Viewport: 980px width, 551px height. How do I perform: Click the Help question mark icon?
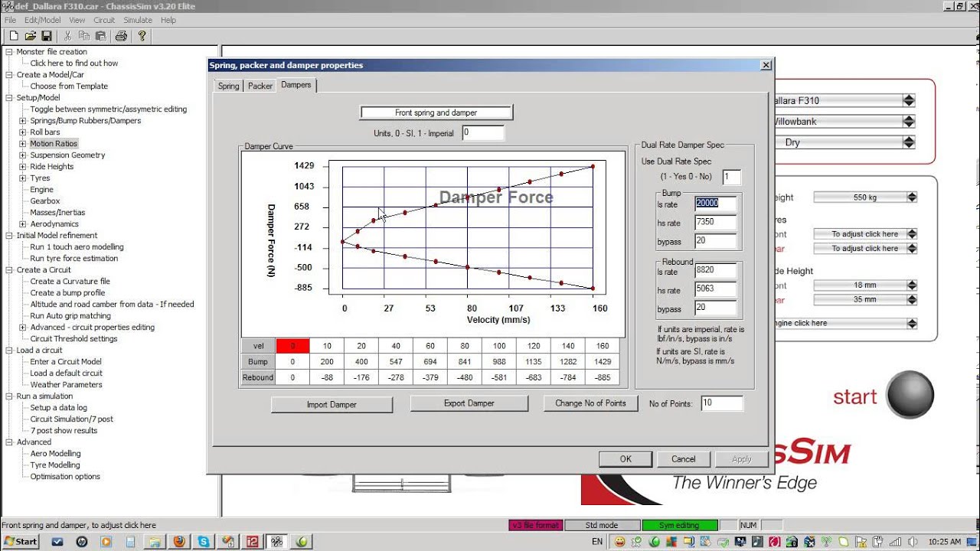[x=142, y=36]
